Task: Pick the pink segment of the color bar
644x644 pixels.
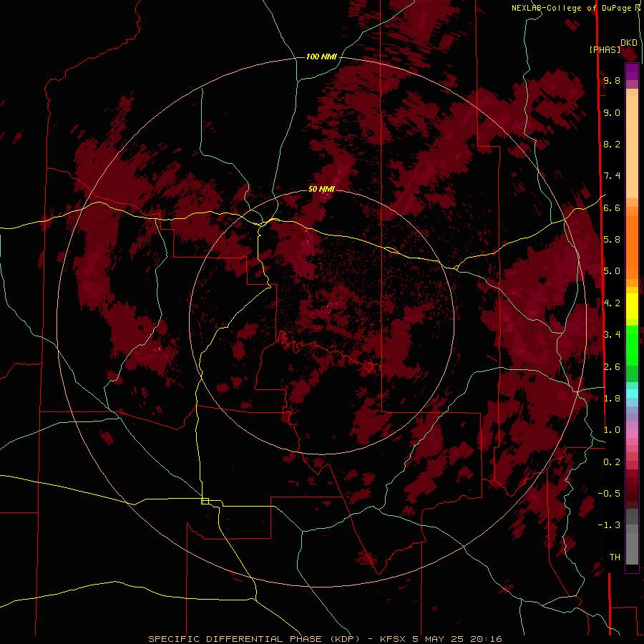Action: 632,434
